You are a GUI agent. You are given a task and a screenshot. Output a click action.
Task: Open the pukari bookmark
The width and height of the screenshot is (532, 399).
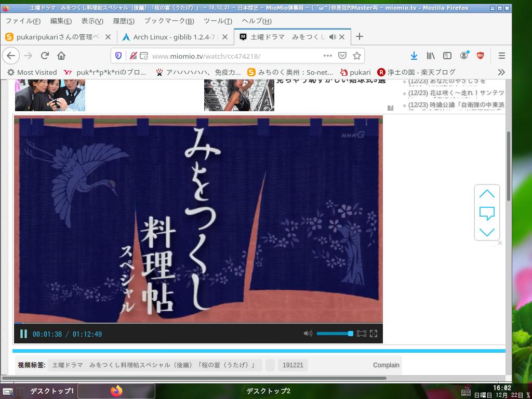click(x=355, y=72)
